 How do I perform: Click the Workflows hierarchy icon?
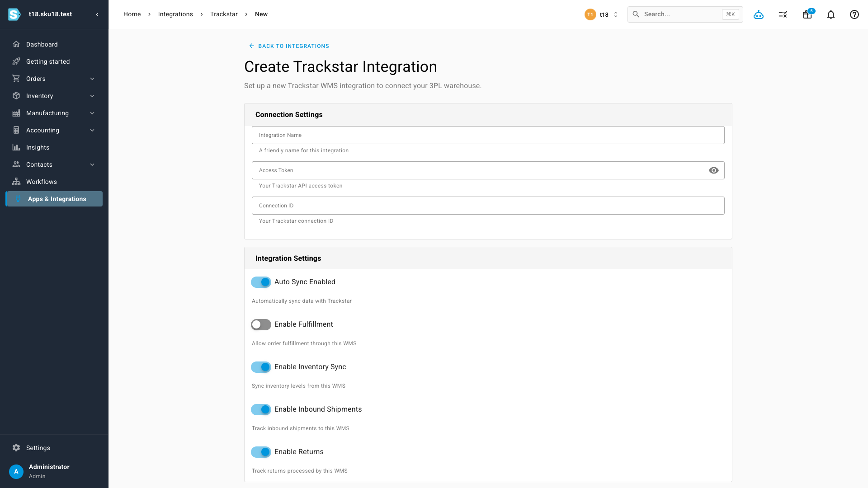(x=16, y=182)
